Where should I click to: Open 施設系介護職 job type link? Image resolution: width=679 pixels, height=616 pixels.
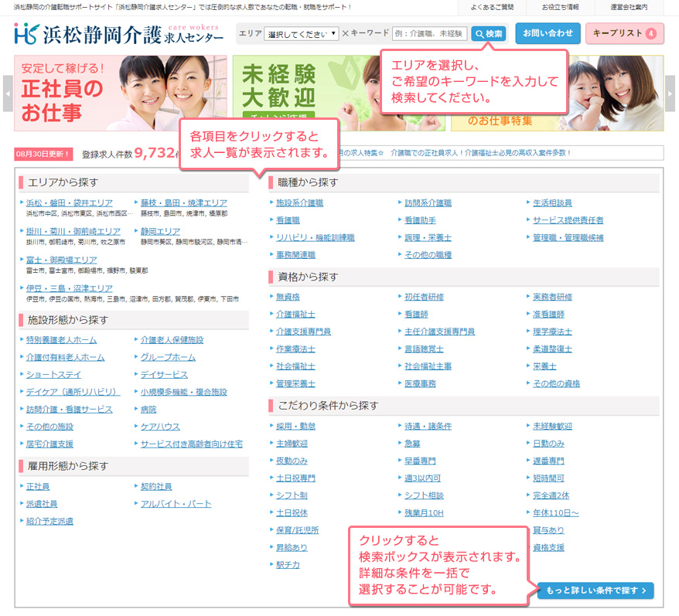tap(299, 202)
